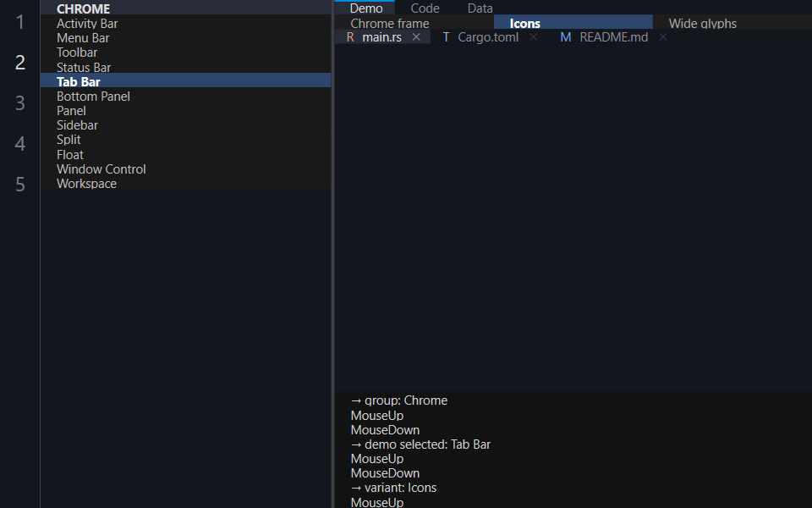
Task: Activate the Cargo.toml file tab
Action: [488, 37]
